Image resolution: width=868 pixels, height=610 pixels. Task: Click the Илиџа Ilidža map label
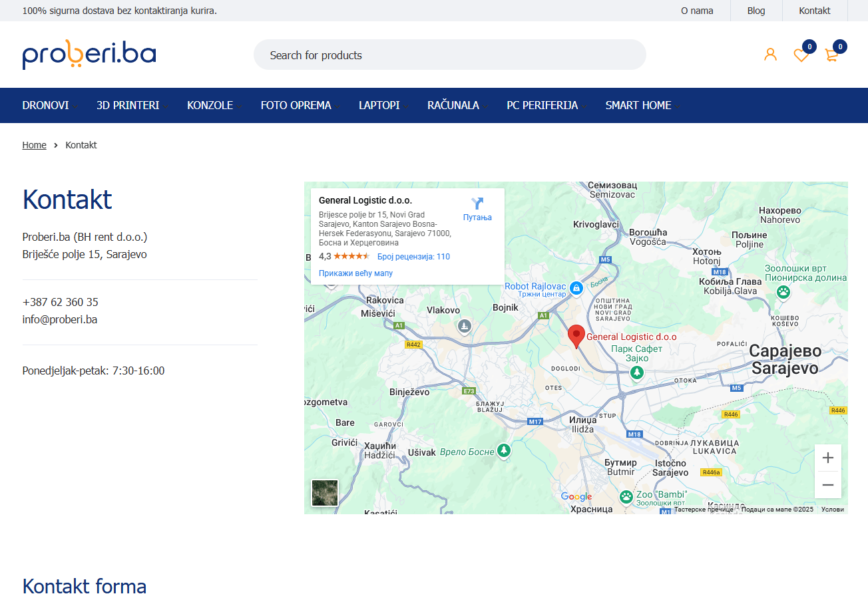582,424
